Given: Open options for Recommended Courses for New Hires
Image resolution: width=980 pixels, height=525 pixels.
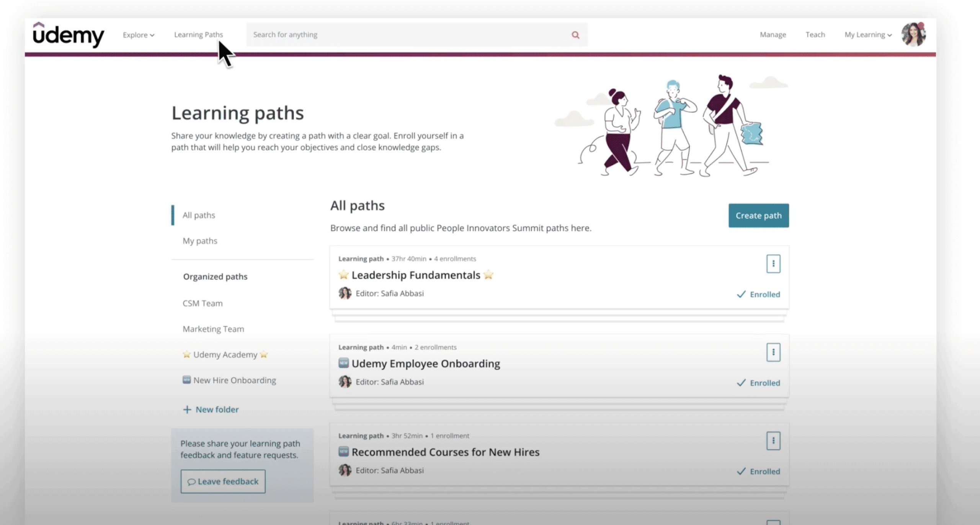Looking at the screenshot, I should [x=773, y=441].
